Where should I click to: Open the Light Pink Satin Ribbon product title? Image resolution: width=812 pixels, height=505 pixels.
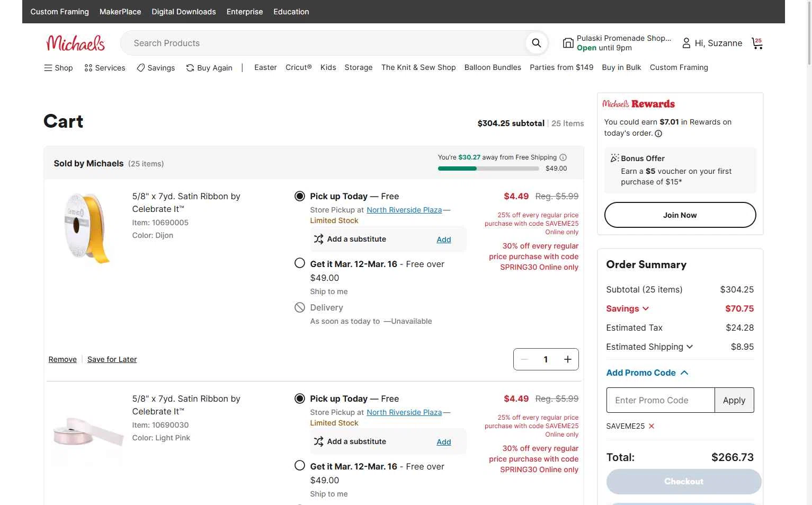point(186,405)
